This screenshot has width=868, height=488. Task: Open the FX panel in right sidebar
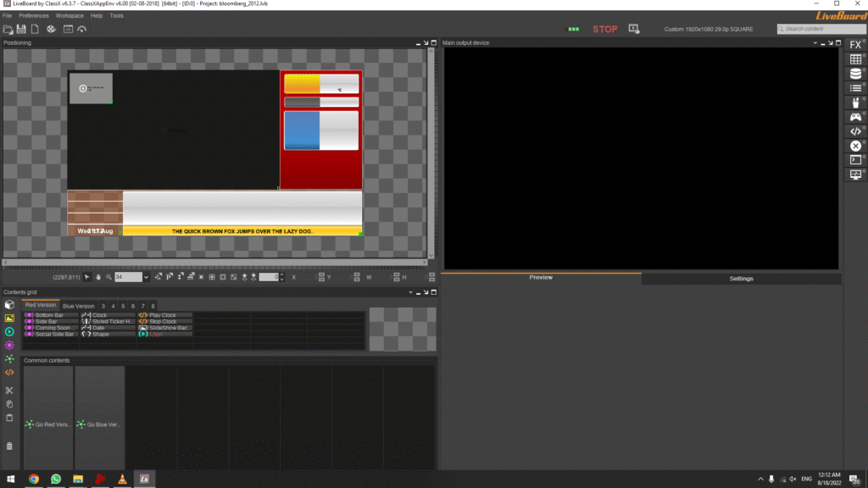coord(855,44)
